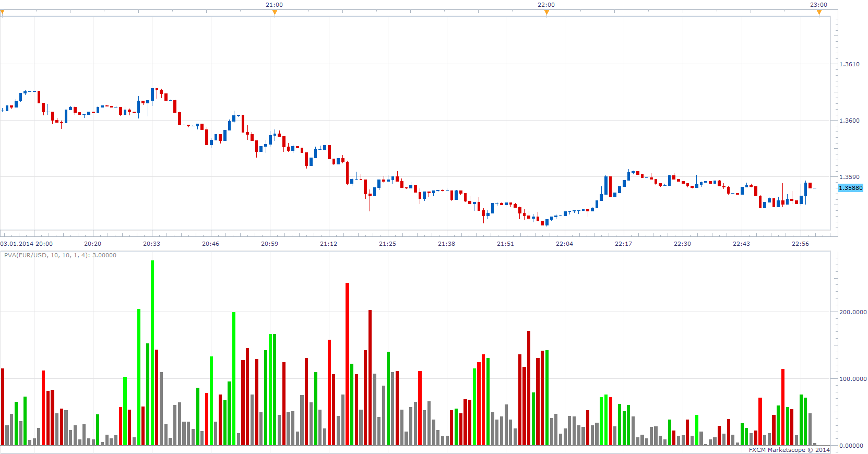Click the 100.0000 volume axis label
868x454 pixels.
point(853,379)
